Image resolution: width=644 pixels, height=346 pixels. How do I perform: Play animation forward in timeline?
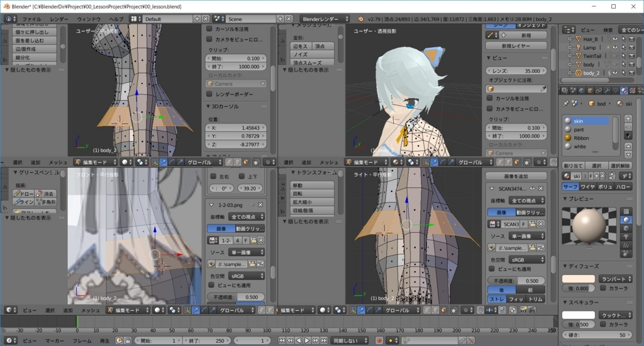pos(307,341)
